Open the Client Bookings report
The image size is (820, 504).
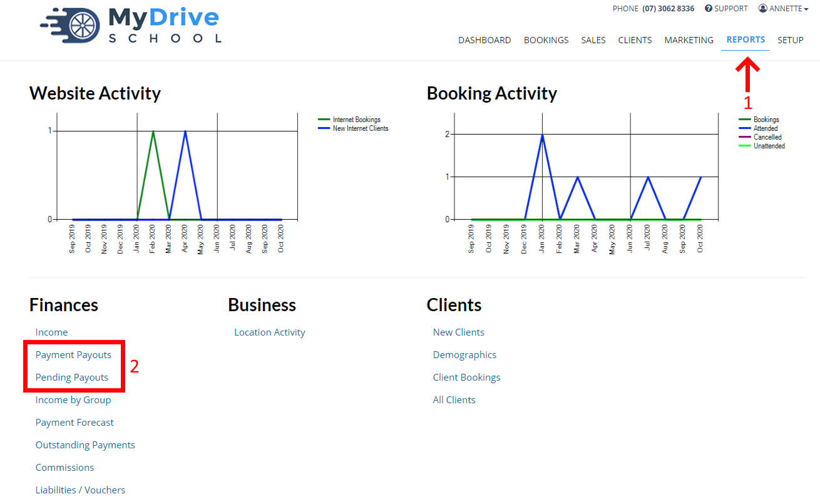tap(467, 378)
